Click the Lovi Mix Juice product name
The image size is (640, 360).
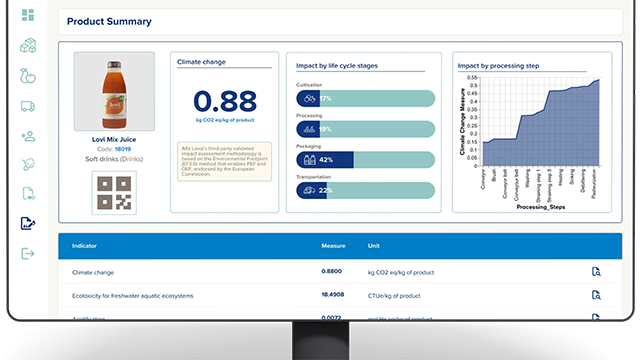point(114,140)
